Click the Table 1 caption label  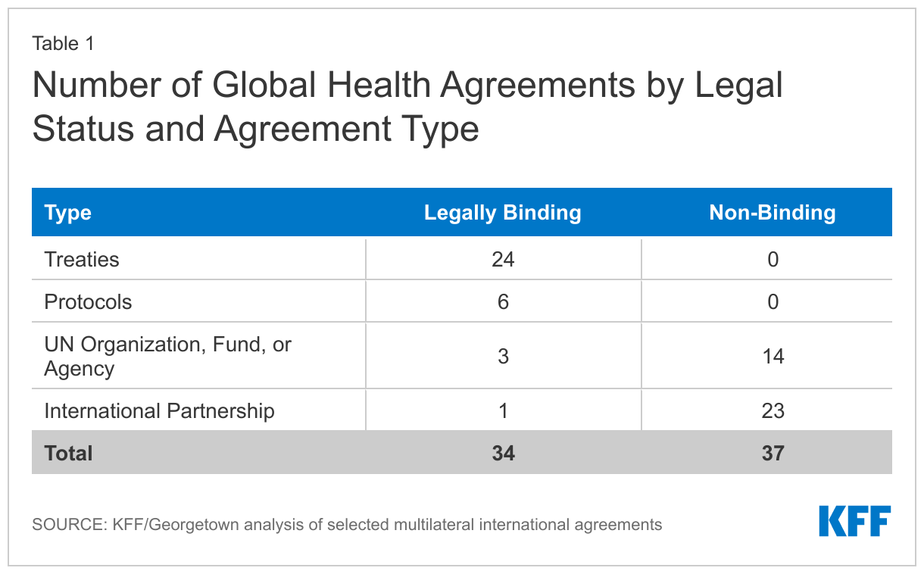tap(63, 44)
